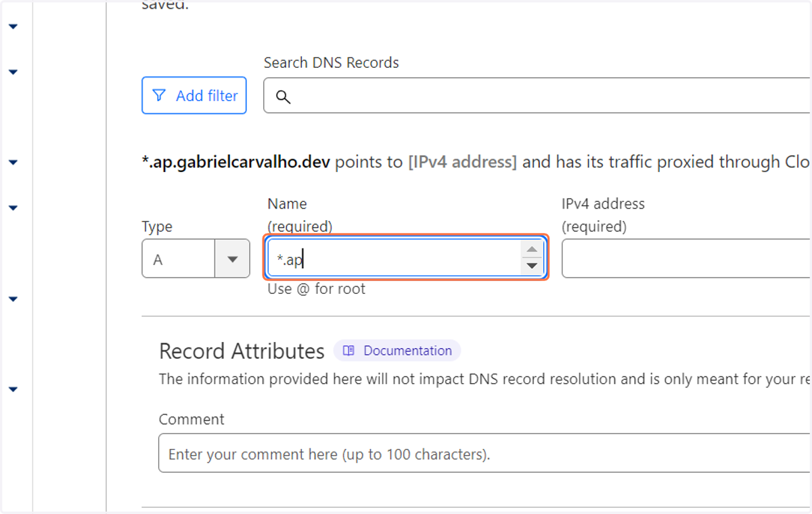Click the book icon beside Documentation
812x514 pixels.
348,351
